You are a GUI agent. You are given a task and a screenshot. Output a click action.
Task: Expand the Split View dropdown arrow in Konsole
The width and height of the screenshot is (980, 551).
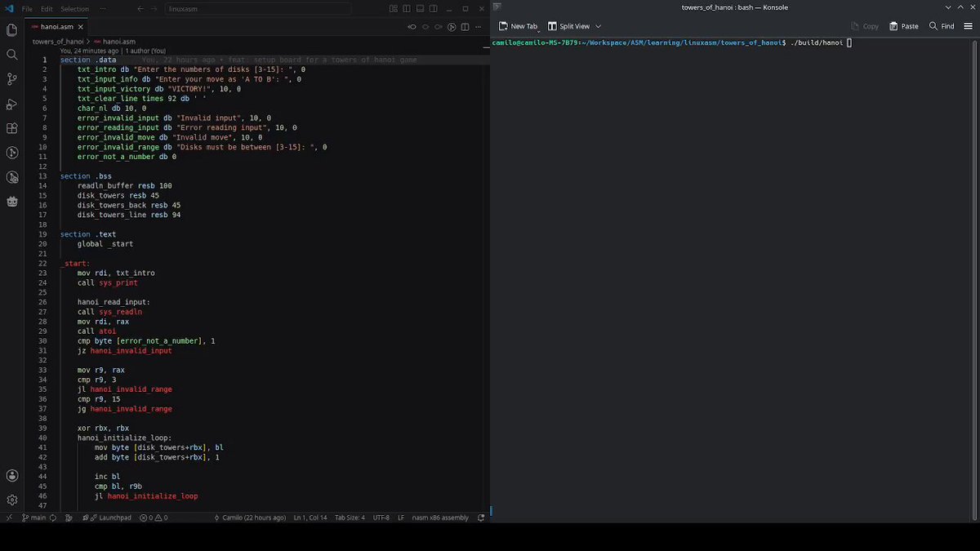[x=598, y=26]
